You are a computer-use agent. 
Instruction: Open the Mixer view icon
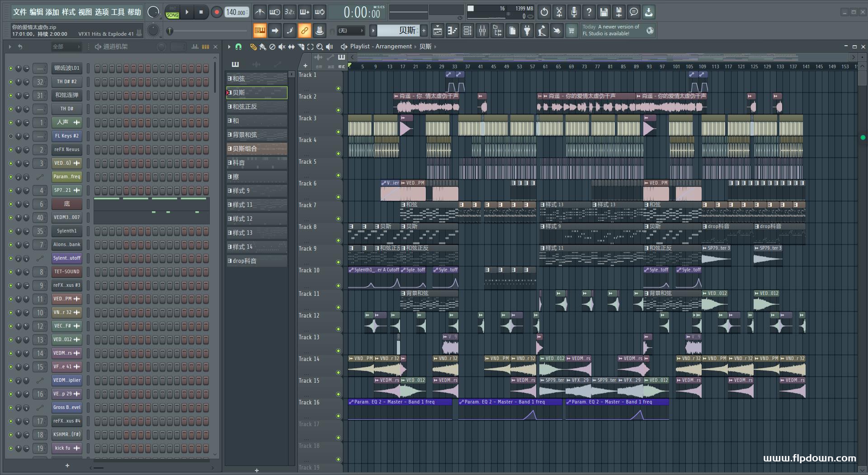click(482, 31)
